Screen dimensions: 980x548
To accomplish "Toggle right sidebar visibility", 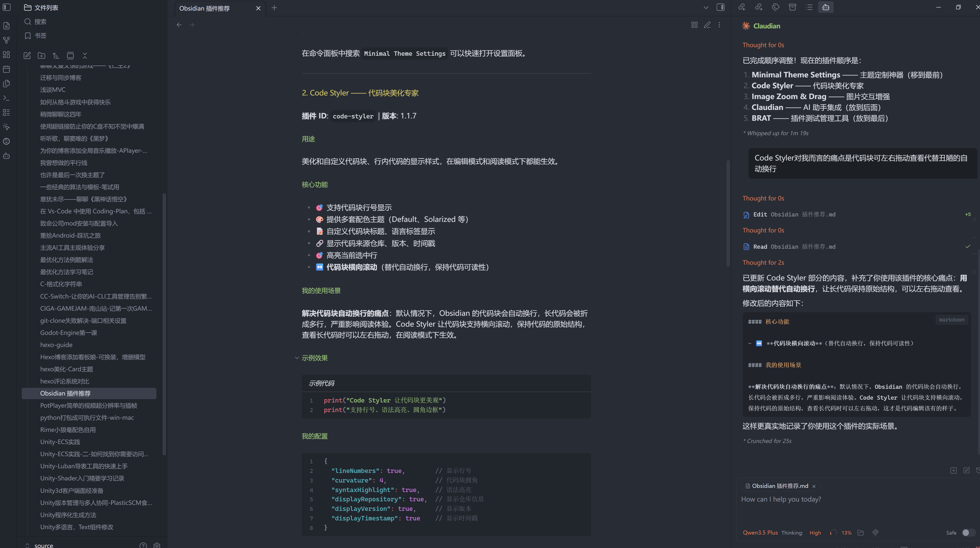I will 721,7.
